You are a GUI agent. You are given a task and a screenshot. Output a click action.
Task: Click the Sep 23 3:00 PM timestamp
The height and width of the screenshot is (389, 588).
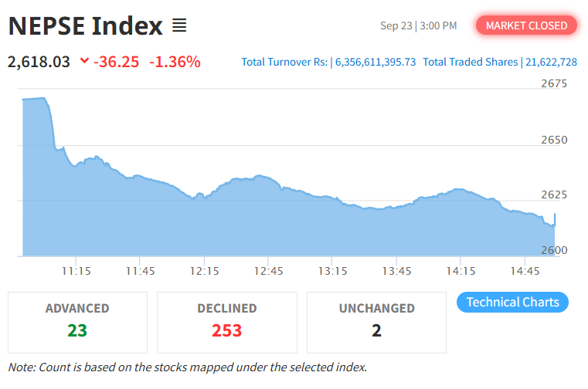419,25
